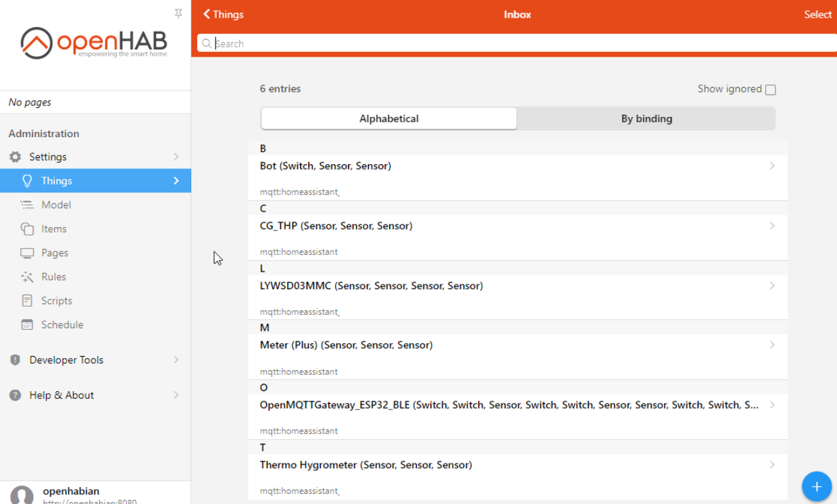Open Pages via its monitor icon
Screen dimensions: 837x504
27,253
